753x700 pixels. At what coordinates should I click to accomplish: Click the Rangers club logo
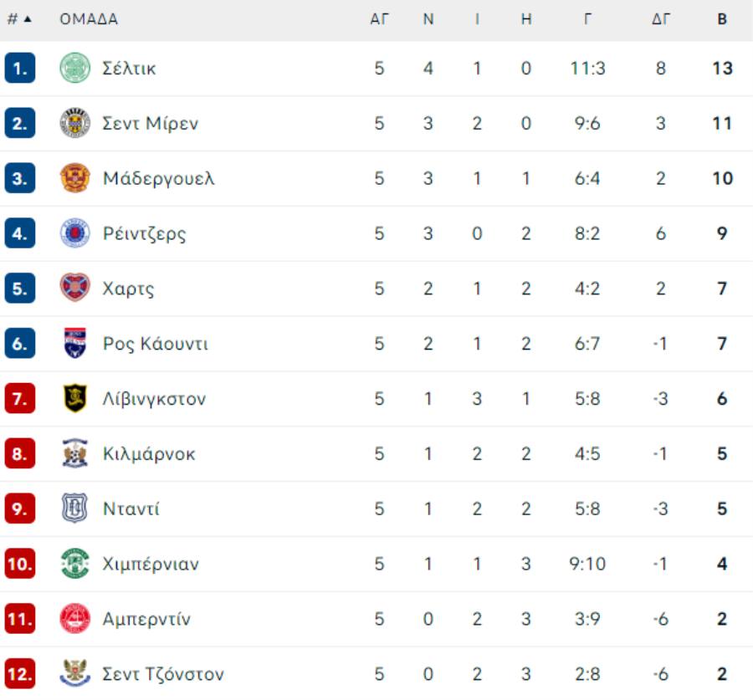click(x=75, y=232)
